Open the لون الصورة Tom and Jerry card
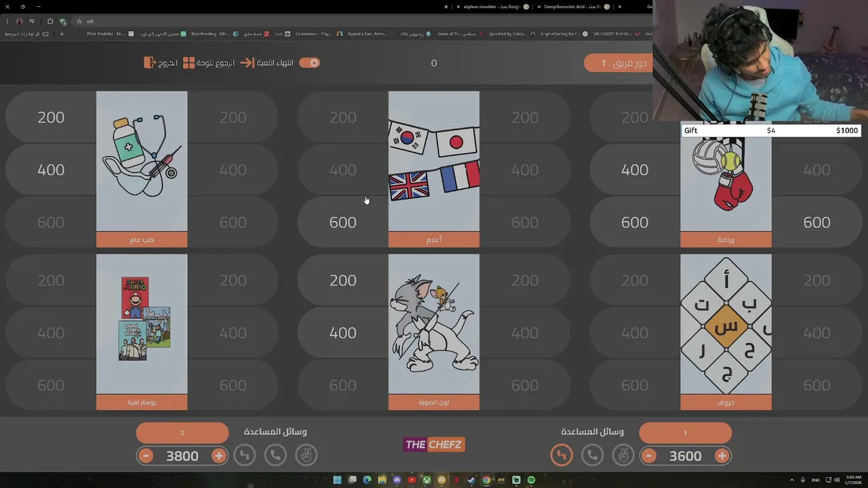This screenshot has height=488, width=868. point(434,332)
